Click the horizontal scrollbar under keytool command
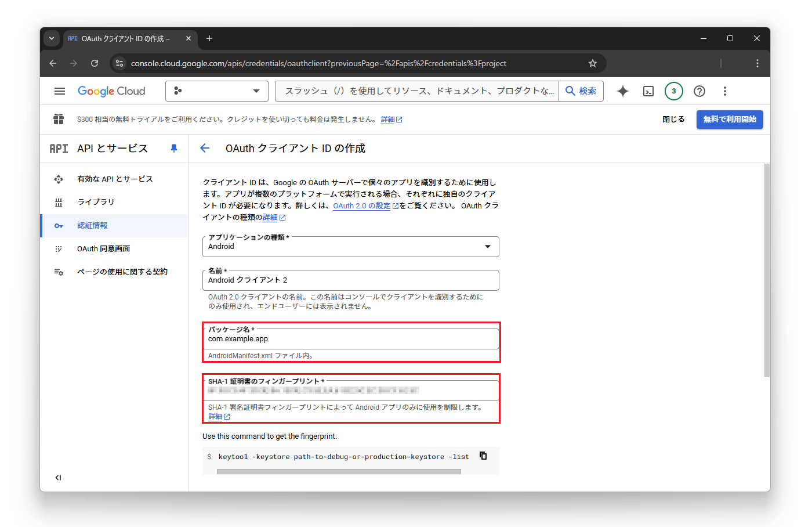This screenshot has height=527, width=812. (339, 472)
